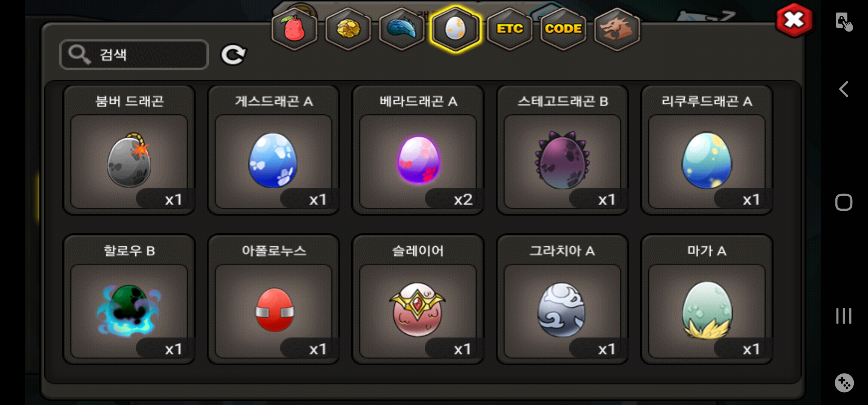Open the gold nugget category tab
Viewport: 868px width, 405px height.
(x=348, y=29)
